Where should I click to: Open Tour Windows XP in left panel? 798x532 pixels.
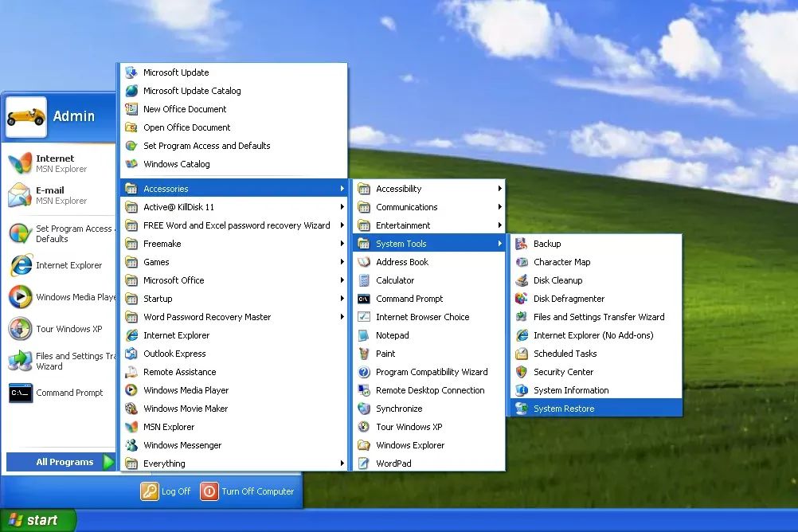coord(58,329)
